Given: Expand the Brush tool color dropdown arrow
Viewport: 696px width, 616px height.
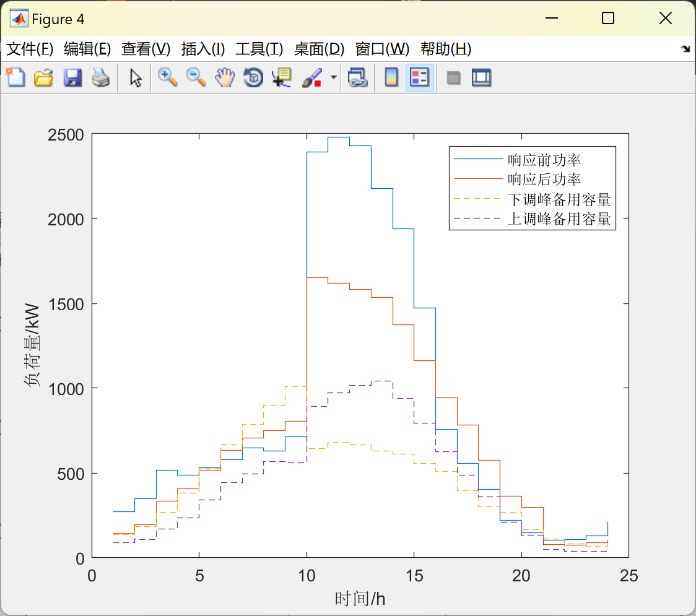Looking at the screenshot, I should [334, 77].
